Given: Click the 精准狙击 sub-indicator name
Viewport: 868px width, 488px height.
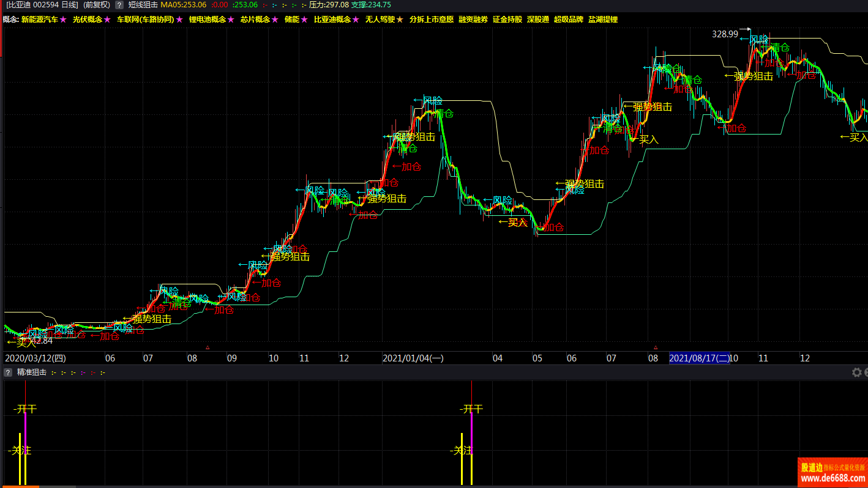Looking at the screenshot, I should pyautogui.click(x=32, y=372).
